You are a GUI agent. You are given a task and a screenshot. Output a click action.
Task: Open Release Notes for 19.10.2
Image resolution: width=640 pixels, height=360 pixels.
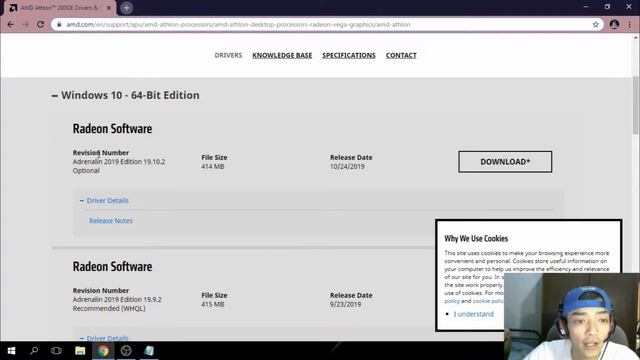tap(111, 221)
